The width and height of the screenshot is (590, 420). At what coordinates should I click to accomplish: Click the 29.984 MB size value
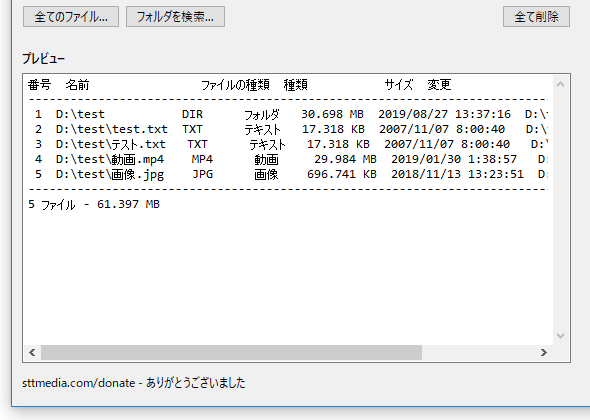click(x=345, y=159)
